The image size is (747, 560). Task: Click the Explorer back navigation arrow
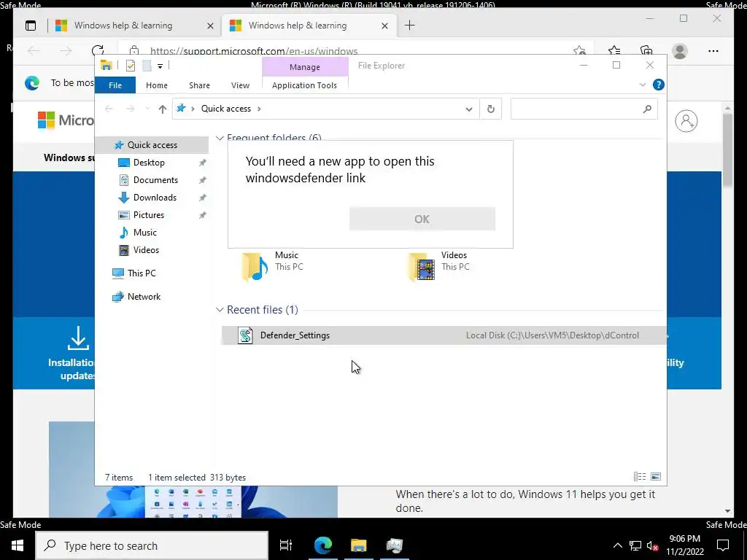[x=109, y=109]
